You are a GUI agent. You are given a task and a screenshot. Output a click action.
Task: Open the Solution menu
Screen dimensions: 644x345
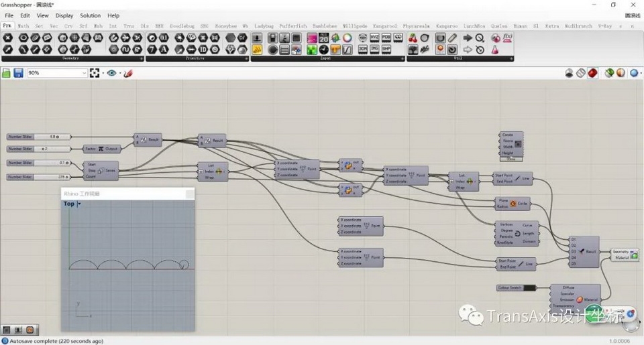(90, 15)
